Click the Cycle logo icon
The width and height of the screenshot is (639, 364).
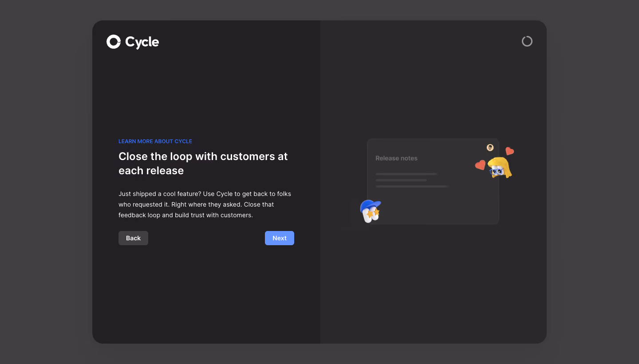(x=114, y=42)
